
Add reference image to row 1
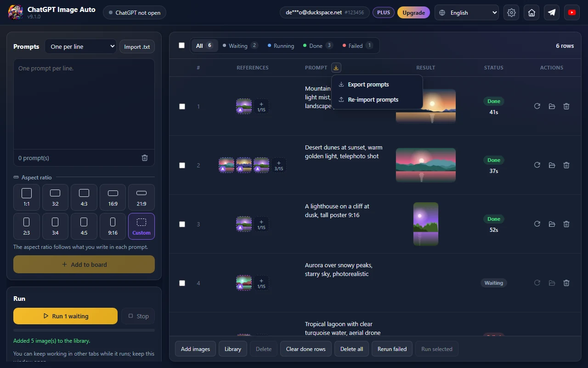click(261, 106)
